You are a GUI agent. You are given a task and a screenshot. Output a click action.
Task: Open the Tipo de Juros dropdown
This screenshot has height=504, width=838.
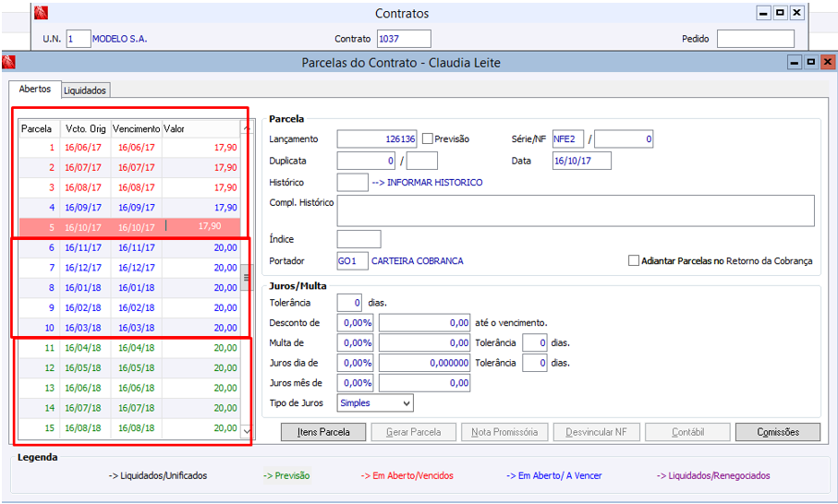tap(375, 403)
